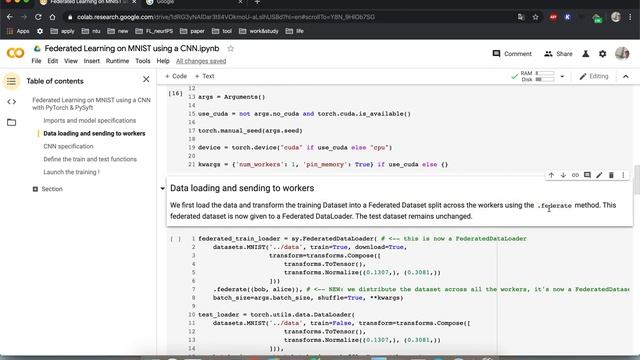Viewport: 640px width, 360px height.
Task: Open the tool bookmarks folder
Action: point(222,31)
